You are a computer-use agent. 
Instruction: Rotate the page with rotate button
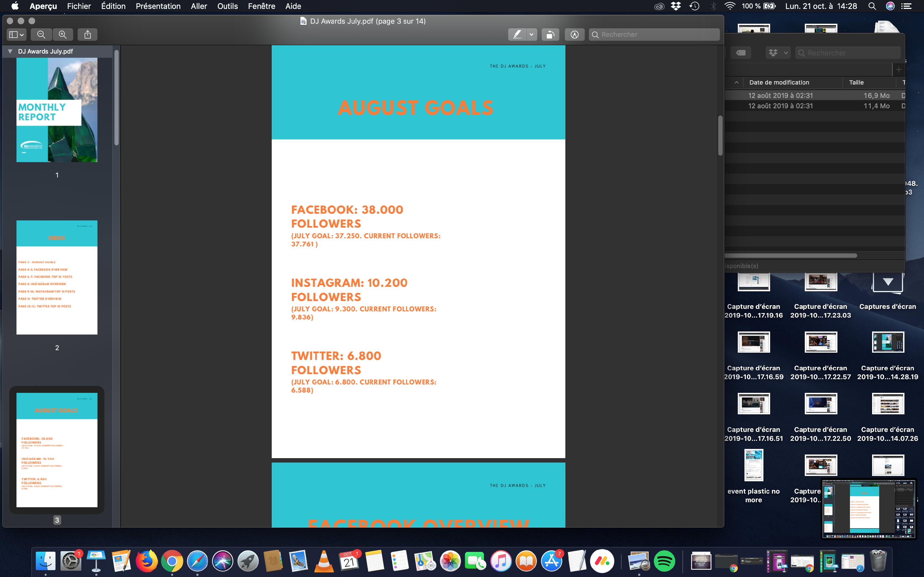(x=550, y=35)
